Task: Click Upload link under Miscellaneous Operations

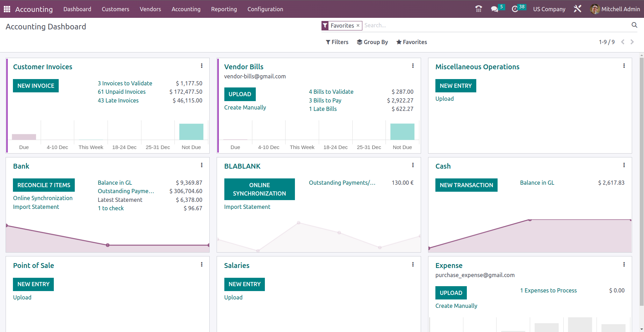Action: click(x=444, y=99)
